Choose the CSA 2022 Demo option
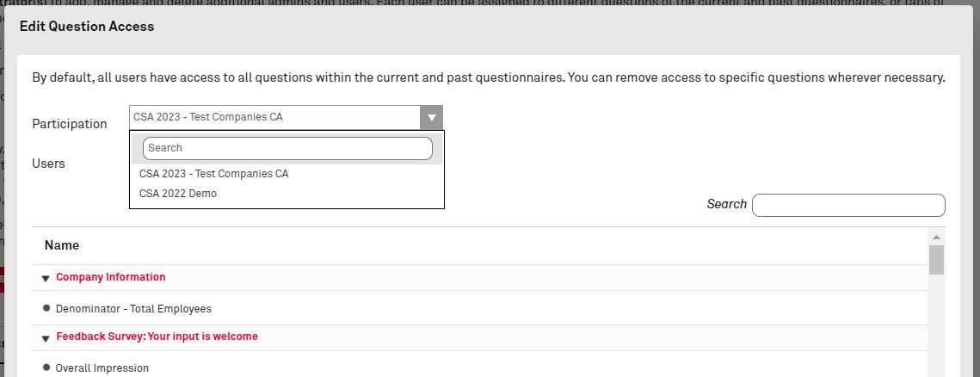980x377 pixels. 178,194
